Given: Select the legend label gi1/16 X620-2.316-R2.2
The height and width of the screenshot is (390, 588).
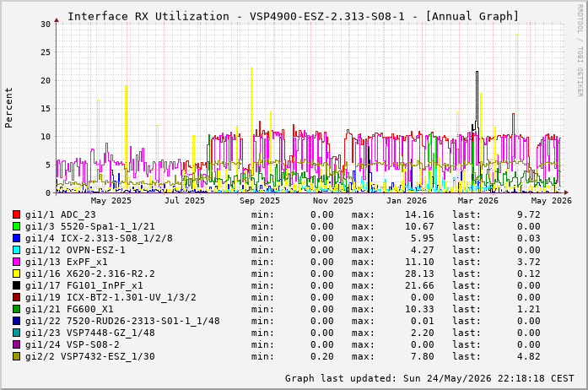Looking at the screenshot, I should (90, 274).
